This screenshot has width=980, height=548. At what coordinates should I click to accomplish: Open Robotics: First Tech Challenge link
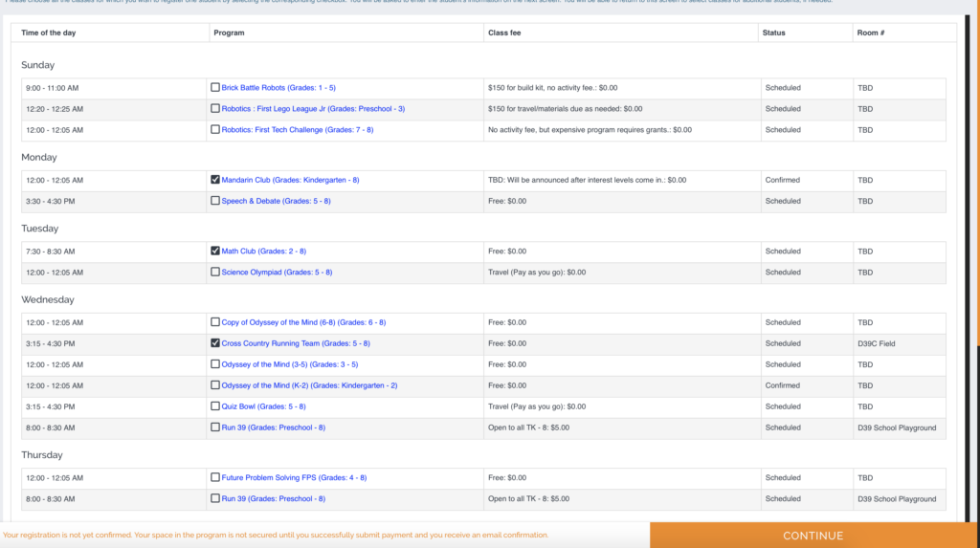(x=298, y=130)
